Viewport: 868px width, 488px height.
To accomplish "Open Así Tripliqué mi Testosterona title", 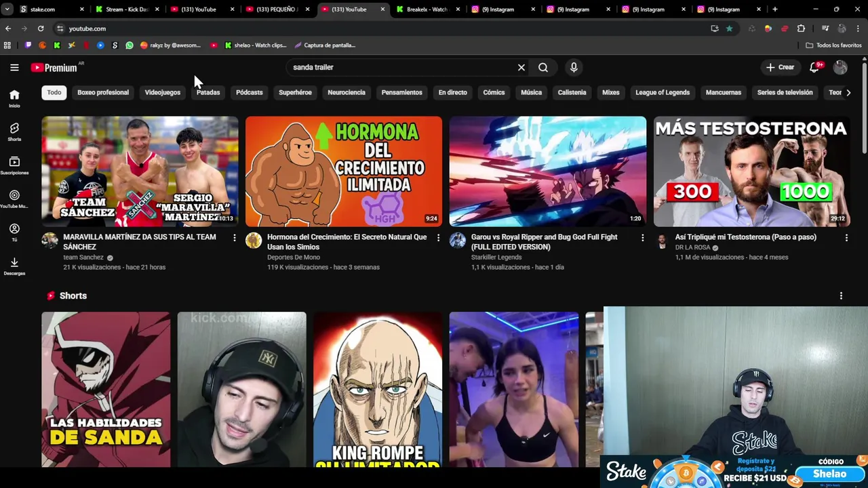I will coord(745,237).
